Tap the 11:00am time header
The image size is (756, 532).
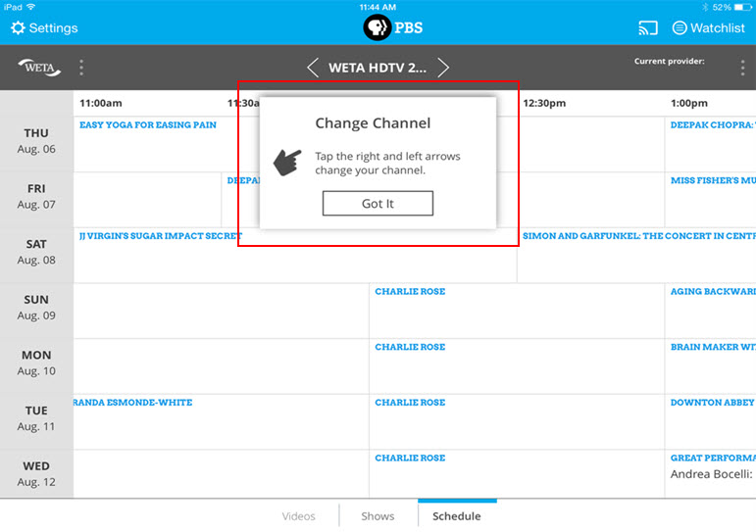[101, 103]
